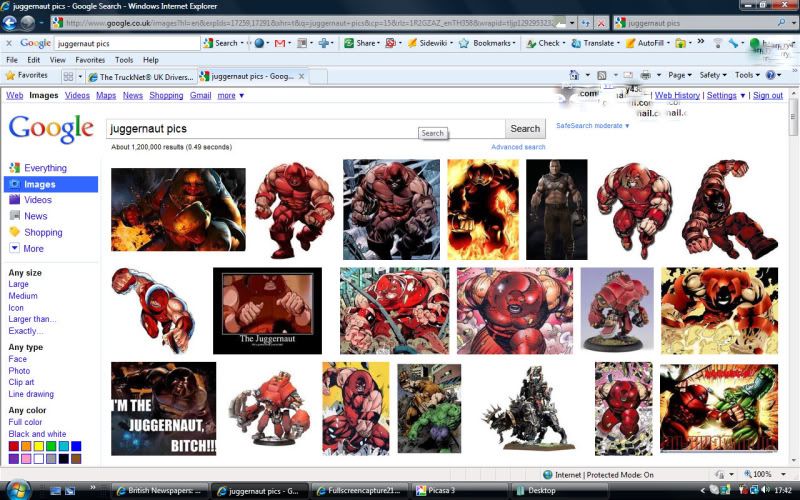
Task: Click Translate in Google Toolbar
Action: [x=595, y=43]
